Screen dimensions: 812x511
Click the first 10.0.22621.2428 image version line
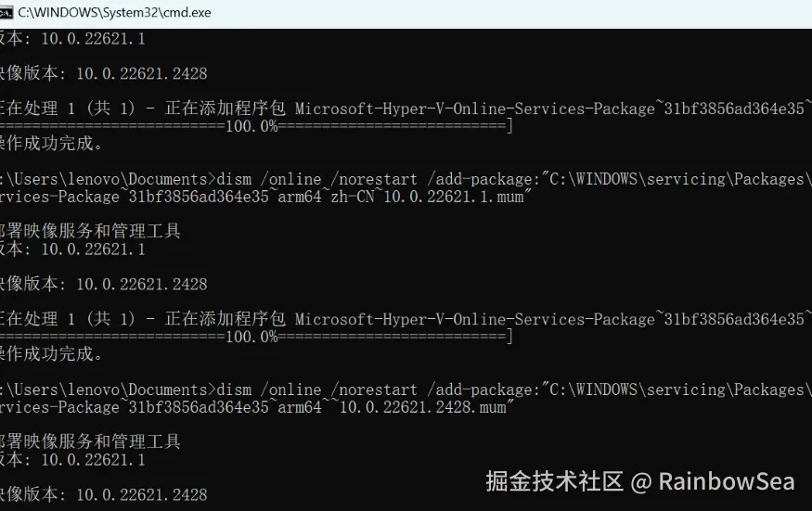(141, 73)
